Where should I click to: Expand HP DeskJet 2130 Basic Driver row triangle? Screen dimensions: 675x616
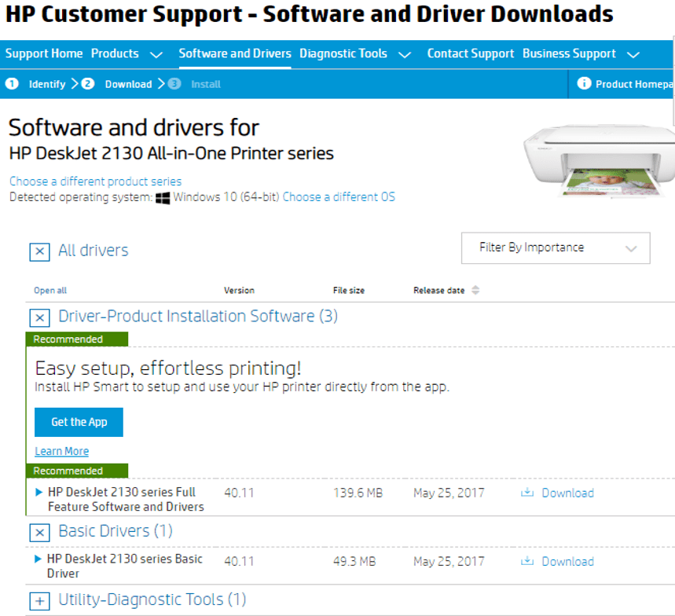point(38,559)
